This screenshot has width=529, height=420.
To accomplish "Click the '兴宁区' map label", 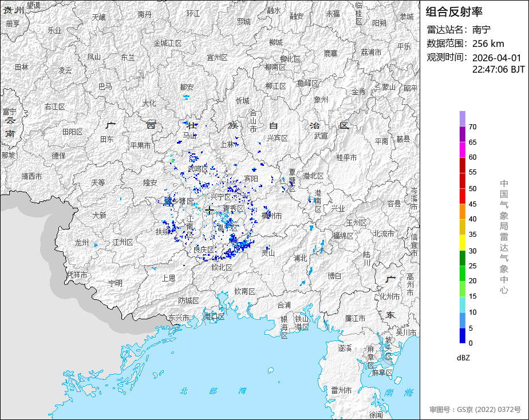I will (220, 197).
